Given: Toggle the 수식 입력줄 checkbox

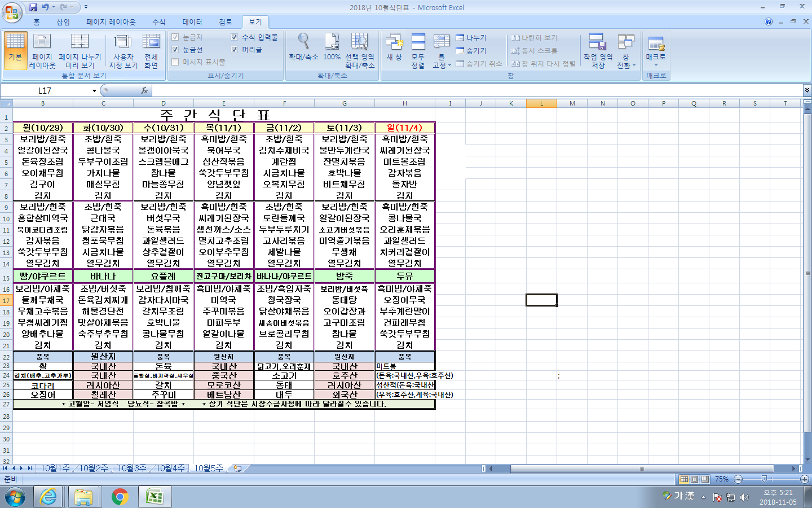Looking at the screenshot, I should (x=235, y=37).
